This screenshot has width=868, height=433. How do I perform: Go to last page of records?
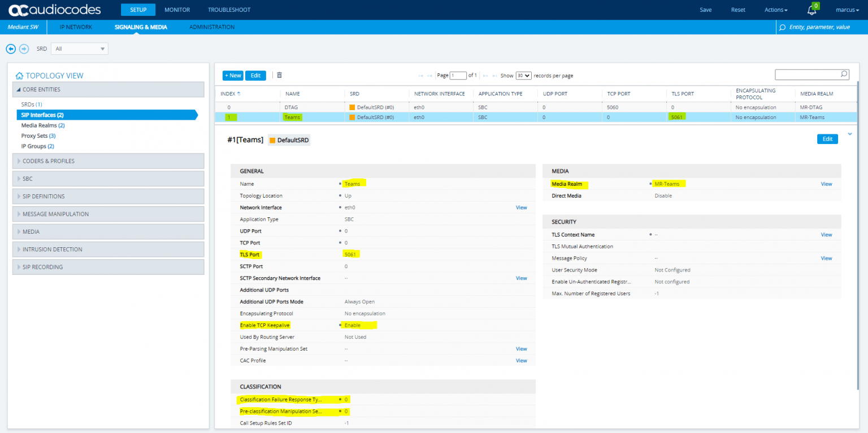(495, 76)
